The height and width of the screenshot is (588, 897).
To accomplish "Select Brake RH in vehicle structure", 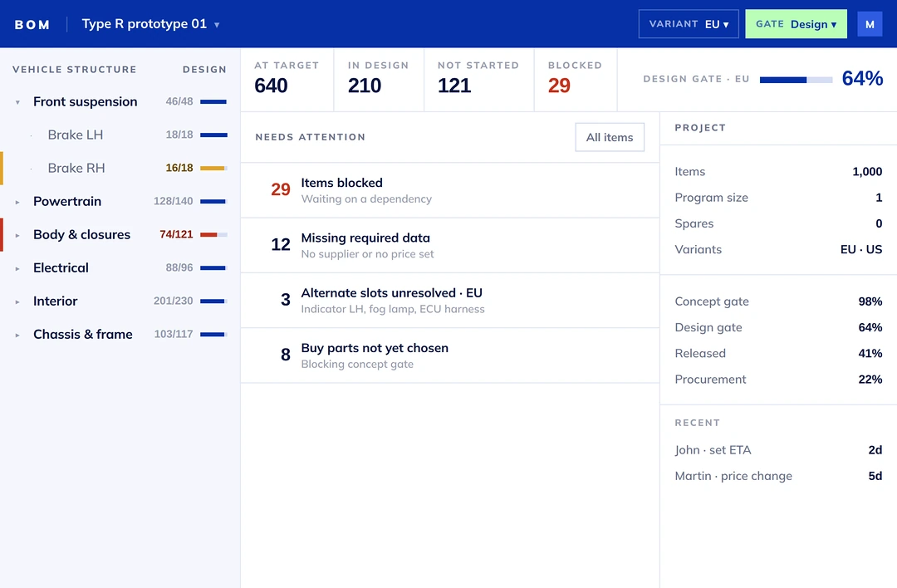I will coord(120,168).
